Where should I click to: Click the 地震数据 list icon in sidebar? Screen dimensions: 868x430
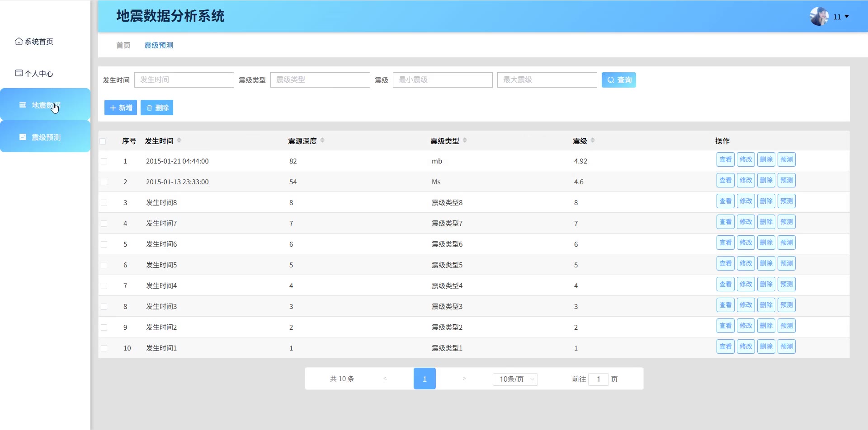click(23, 105)
